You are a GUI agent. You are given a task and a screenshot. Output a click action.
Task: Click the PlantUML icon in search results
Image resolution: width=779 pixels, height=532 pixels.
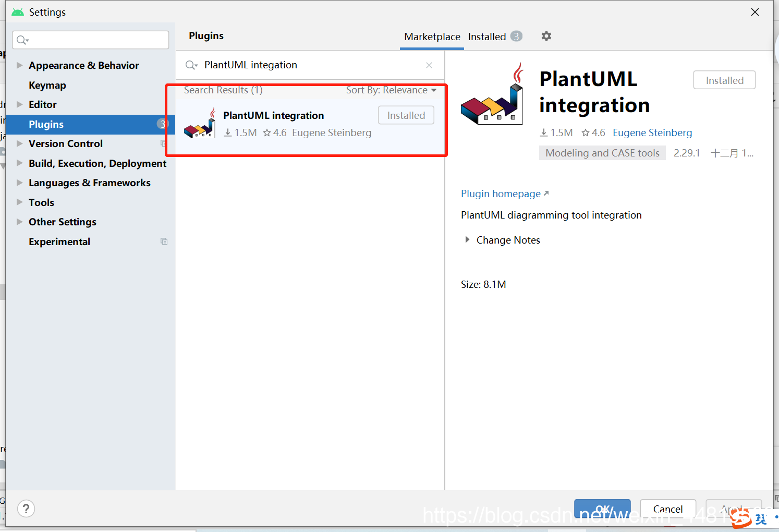[x=200, y=124]
